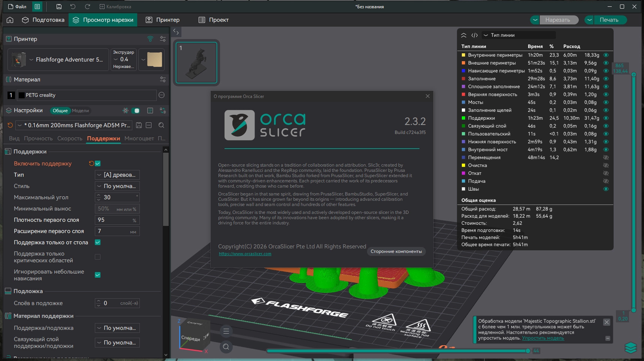Viewport: 644px width, 361px height.
Task: Open the home screen icon
Action: pyautogui.click(x=10, y=20)
